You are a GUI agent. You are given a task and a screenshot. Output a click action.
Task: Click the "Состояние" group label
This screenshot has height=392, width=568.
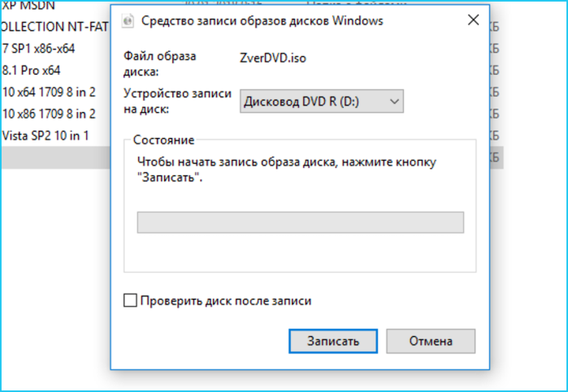pos(163,140)
